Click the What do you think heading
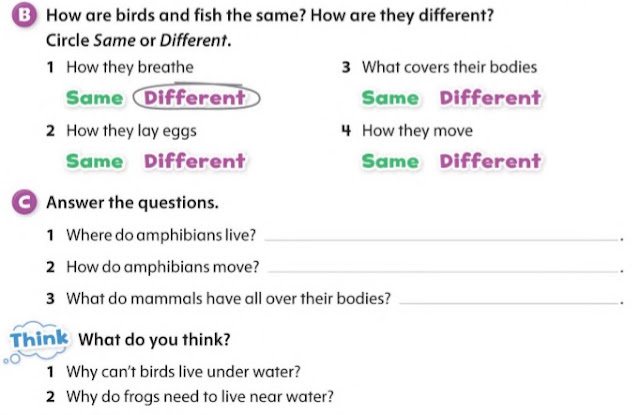This screenshot has width=640, height=415. pos(154,340)
